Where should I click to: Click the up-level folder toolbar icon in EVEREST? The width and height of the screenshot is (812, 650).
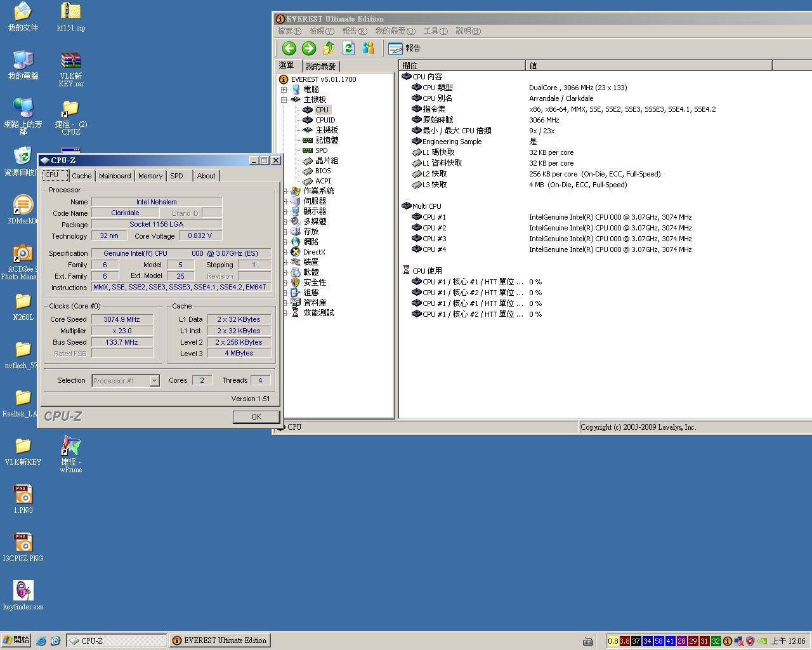[x=329, y=48]
